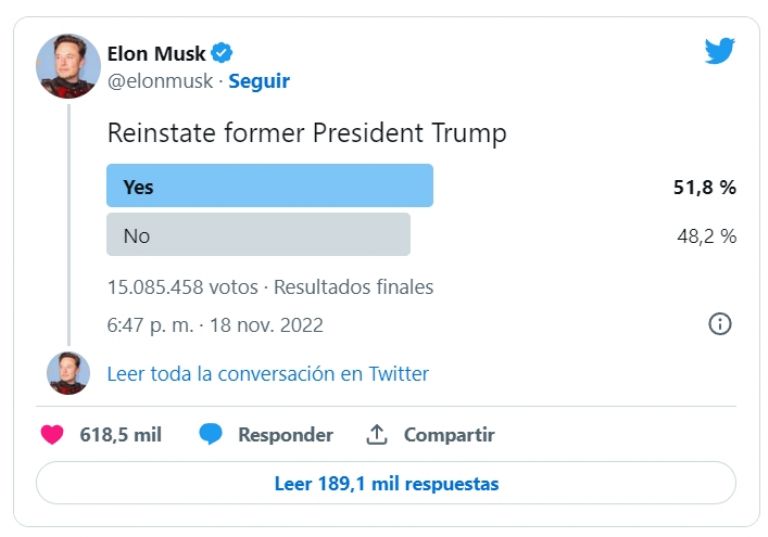Like the tweet with the heart icon
The height and width of the screenshot is (537, 768).
52,435
